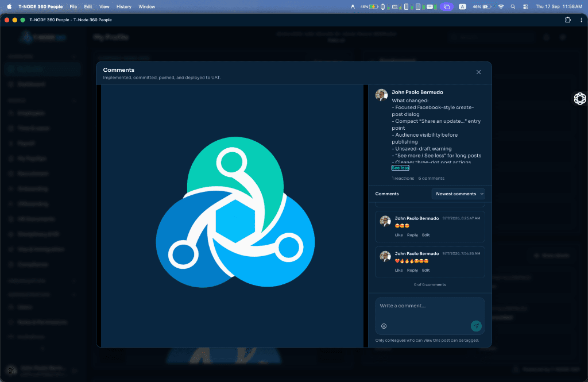Click avatar on the 8:25:47 AM comment
Viewport: 588px width, 382px height.
385,221
